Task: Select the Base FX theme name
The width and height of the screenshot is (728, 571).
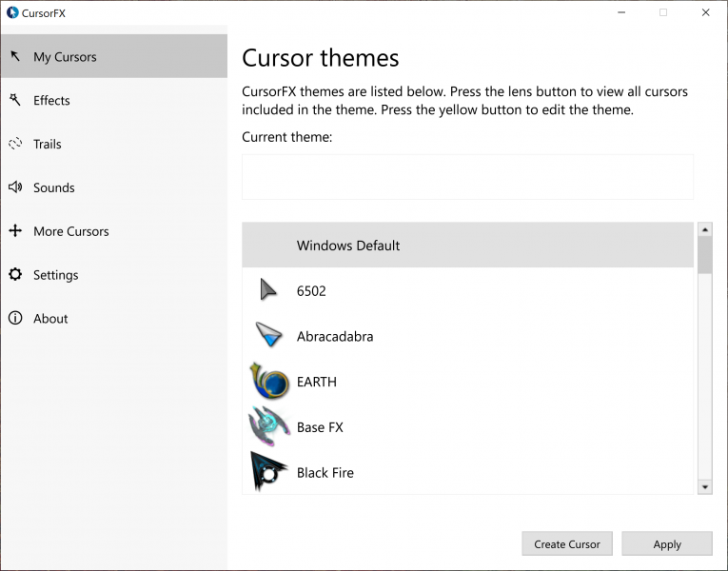Action: (x=320, y=427)
